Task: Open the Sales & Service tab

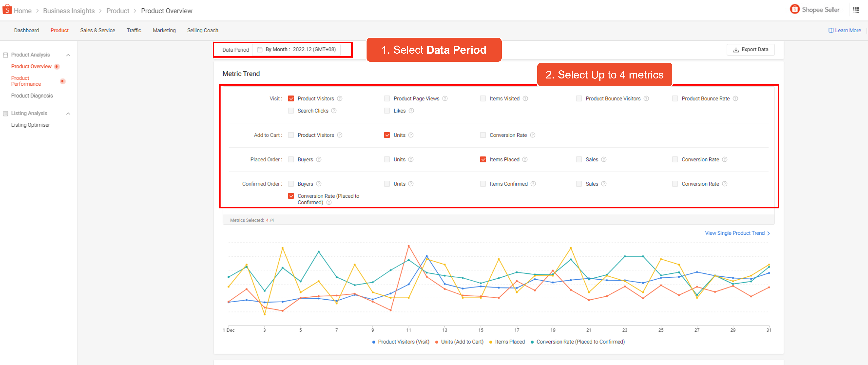Action: click(x=97, y=30)
